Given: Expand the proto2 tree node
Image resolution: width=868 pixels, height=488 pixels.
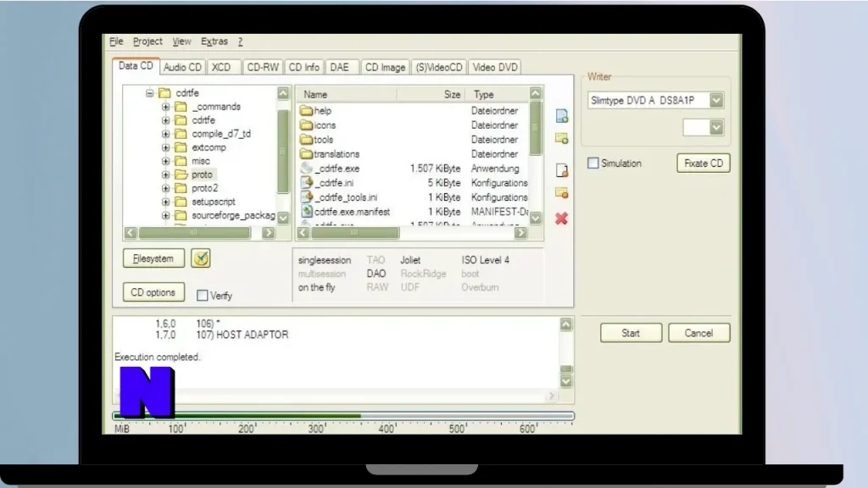Looking at the screenshot, I should click(x=165, y=188).
